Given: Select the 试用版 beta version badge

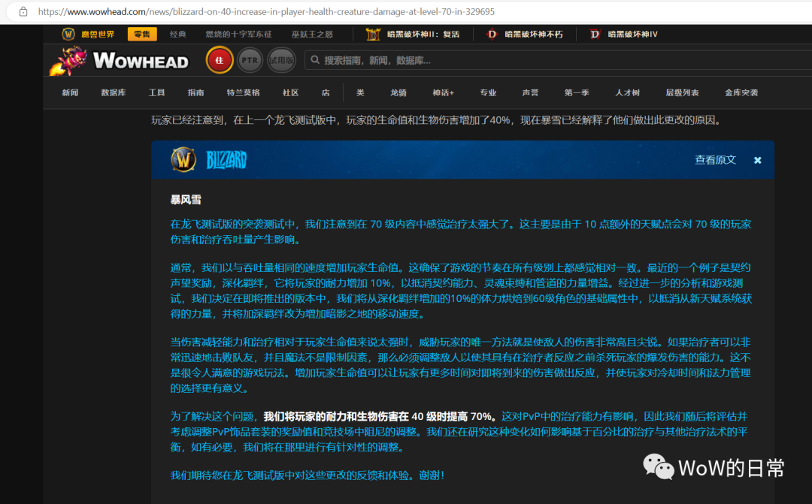Looking at the screenshot, I should point(280,59).
